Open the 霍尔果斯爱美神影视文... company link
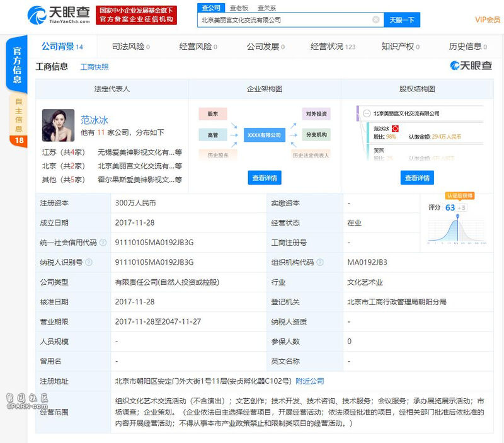504x443 pixels. [140, 180]
